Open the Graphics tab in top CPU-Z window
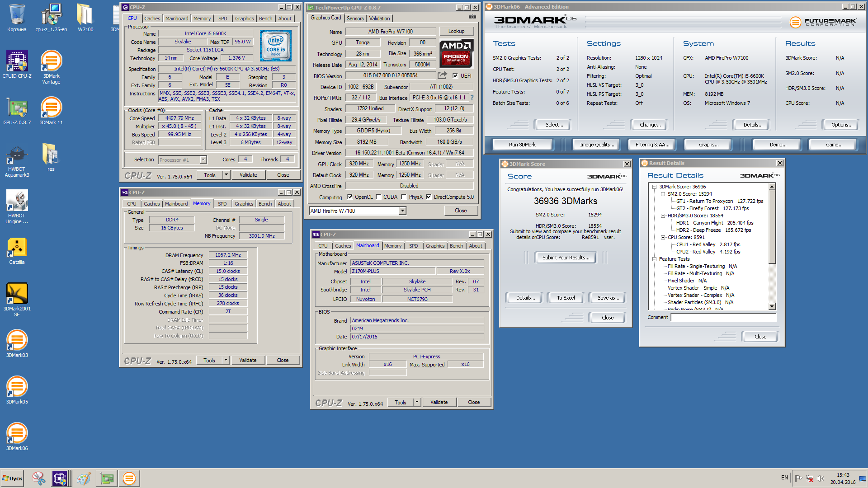 pyautogui.click(x=244, y=19)
